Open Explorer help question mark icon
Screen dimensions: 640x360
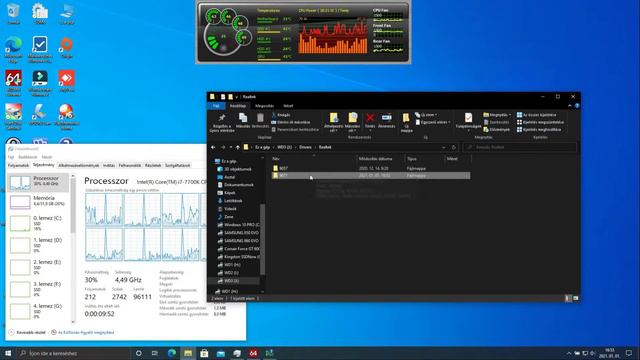(577, 106)
